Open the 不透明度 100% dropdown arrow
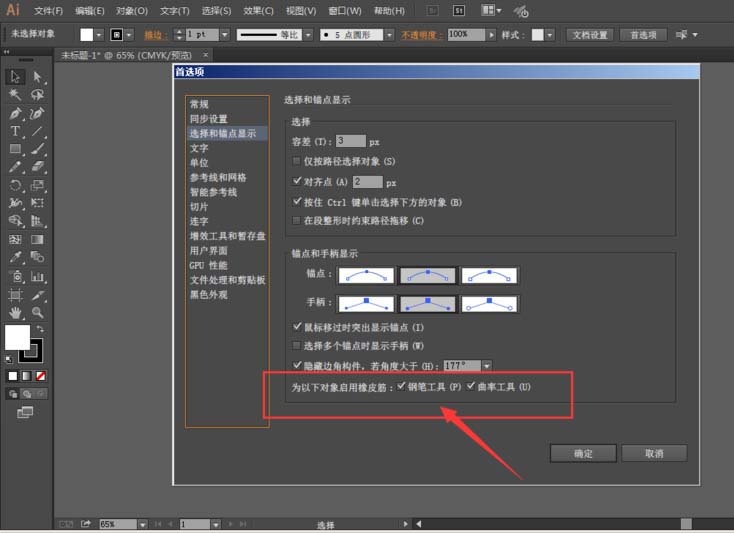The height and width of the screenshot is (533, 734). point(492,34)
